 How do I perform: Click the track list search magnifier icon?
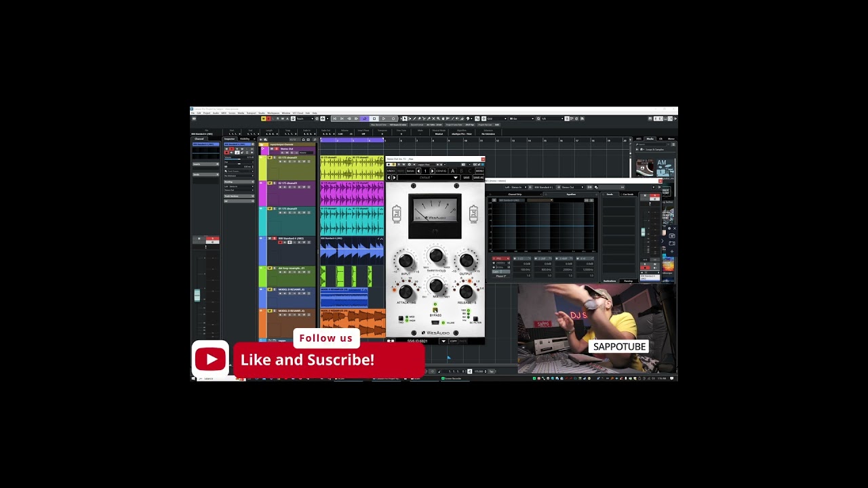coord(315,140)
